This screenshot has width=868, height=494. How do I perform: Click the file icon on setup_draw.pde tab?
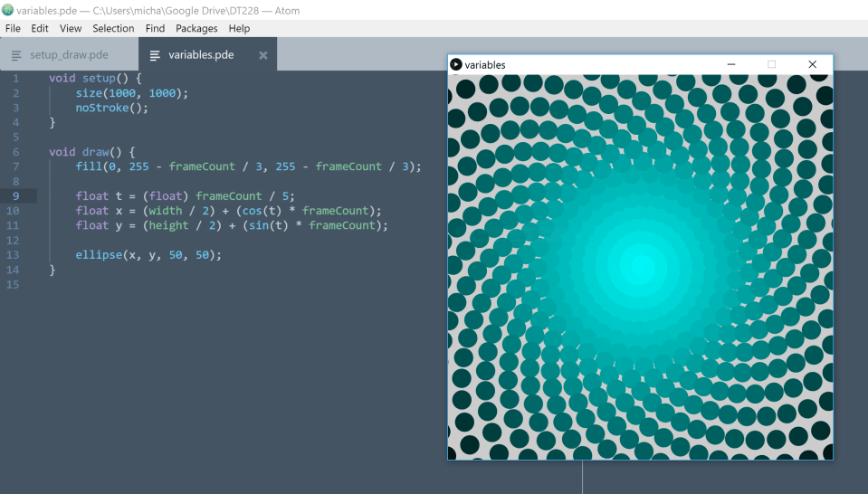coord(16,55)
